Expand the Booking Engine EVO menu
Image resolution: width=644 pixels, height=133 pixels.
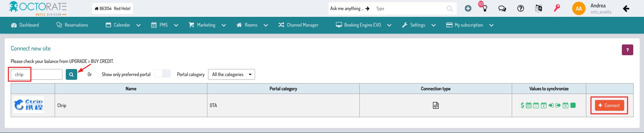(x=363, y=25)
